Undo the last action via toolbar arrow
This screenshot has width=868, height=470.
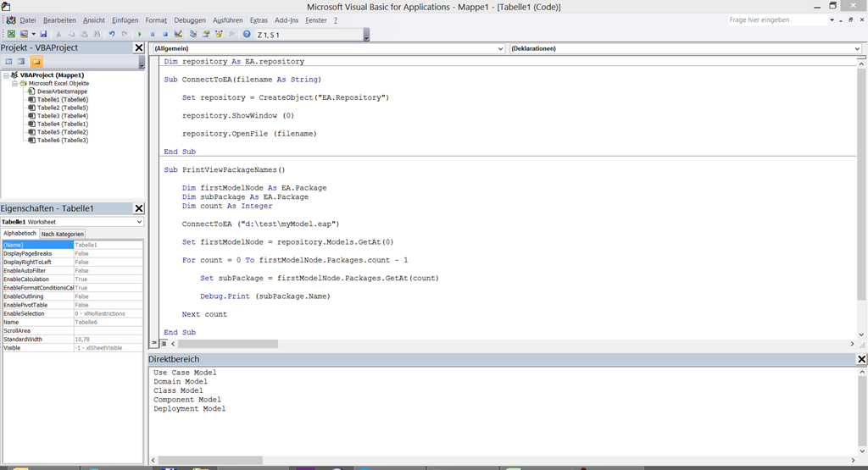112,34
